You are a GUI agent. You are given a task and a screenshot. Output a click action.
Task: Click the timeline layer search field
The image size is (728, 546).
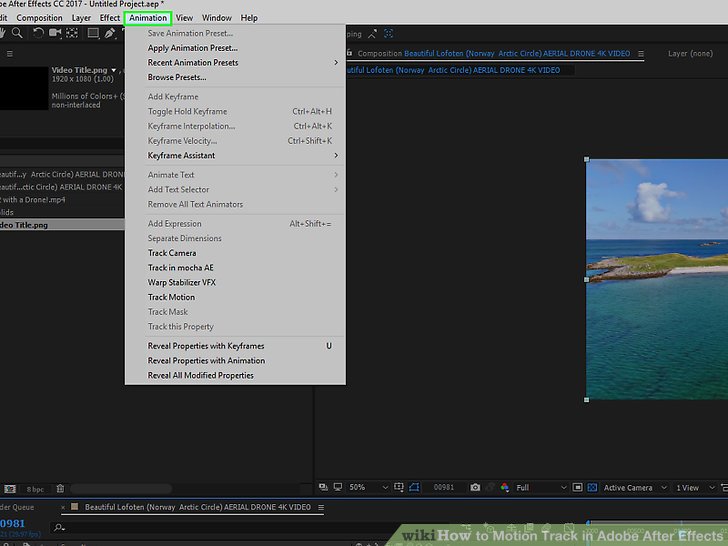223,528
